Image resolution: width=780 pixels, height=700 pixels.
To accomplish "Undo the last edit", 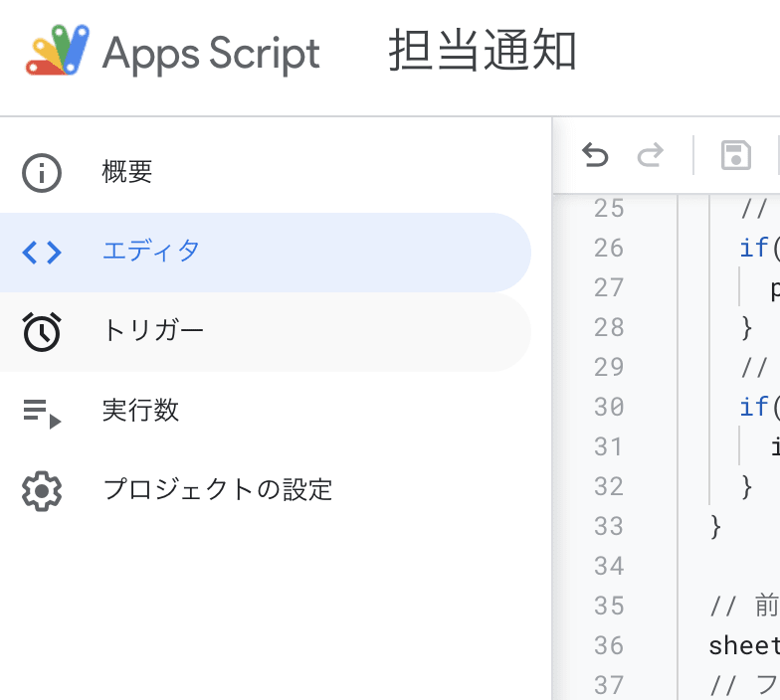I will 595,155.
